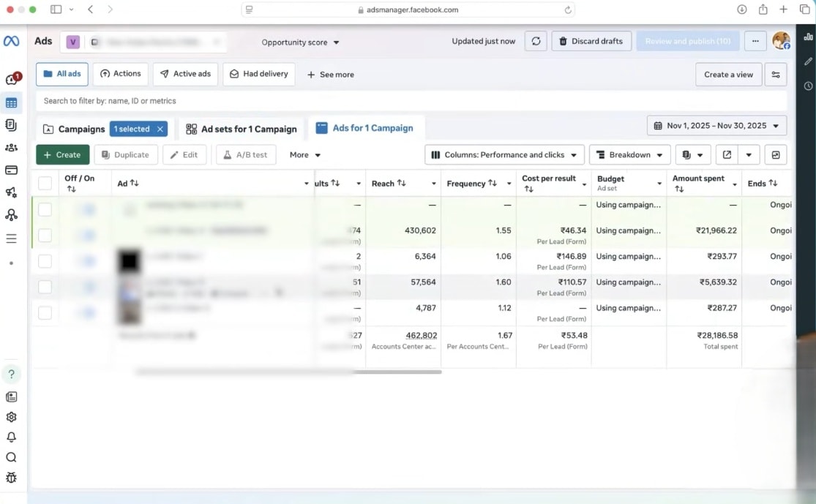Screen dimensions: 816x504
Task: Select the Active ads filter tab
Action: pyautogui.click(x=185, y=75)
